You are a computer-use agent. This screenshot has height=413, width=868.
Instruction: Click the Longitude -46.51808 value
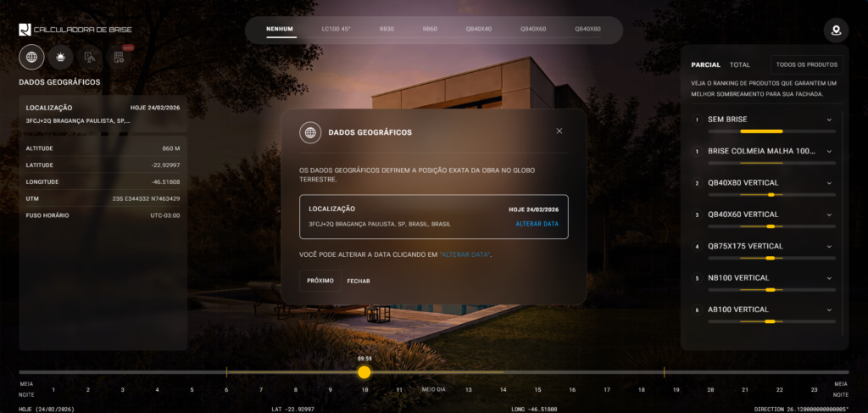(x=165, y=182)
